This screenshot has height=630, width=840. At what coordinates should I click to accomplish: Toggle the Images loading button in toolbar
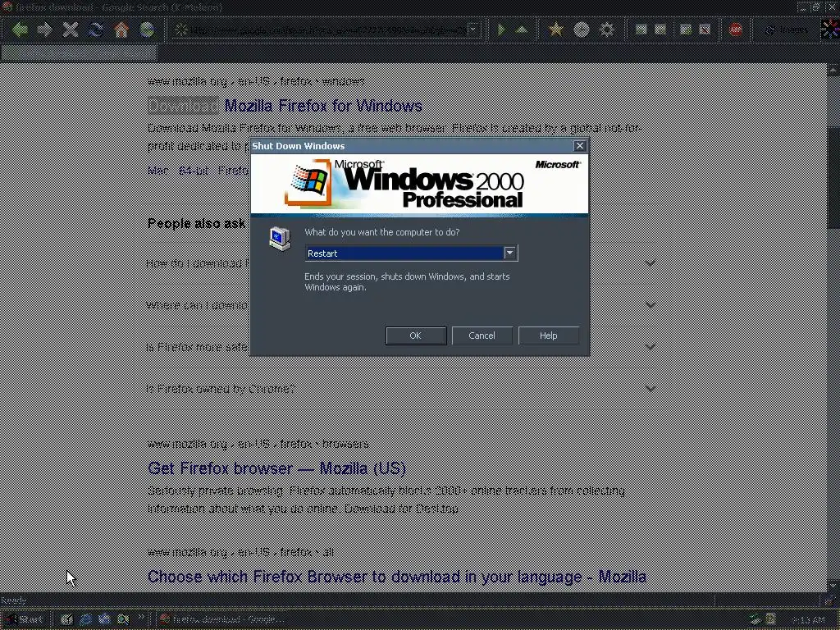click(x=787, y=30)
